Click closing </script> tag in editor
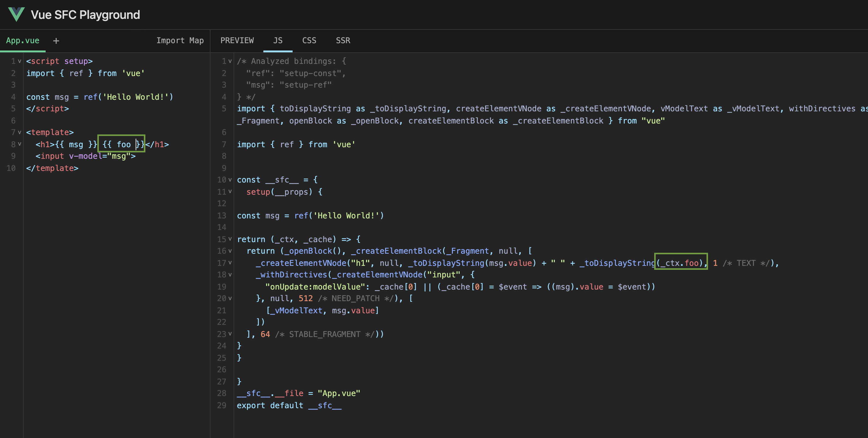 [x=47, y=109]
